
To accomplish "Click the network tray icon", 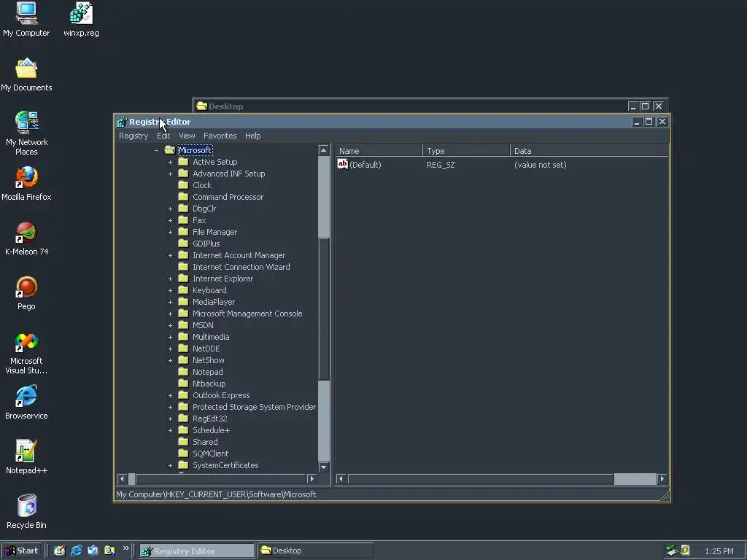I will coord(672,551).
